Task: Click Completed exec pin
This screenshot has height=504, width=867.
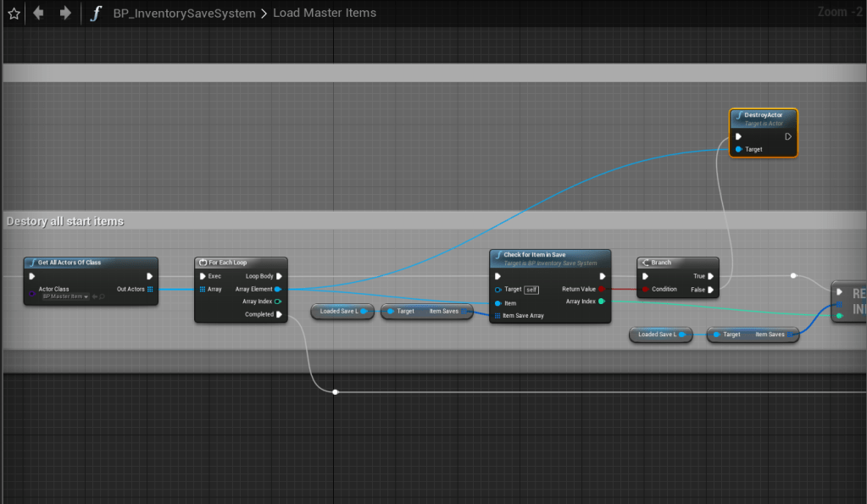Action: [279, 314]
